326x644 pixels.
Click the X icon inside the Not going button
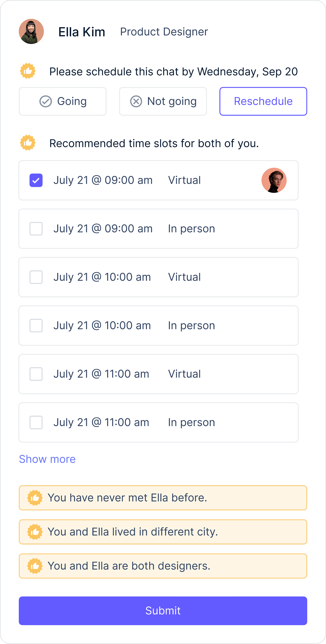click(136, 101)
